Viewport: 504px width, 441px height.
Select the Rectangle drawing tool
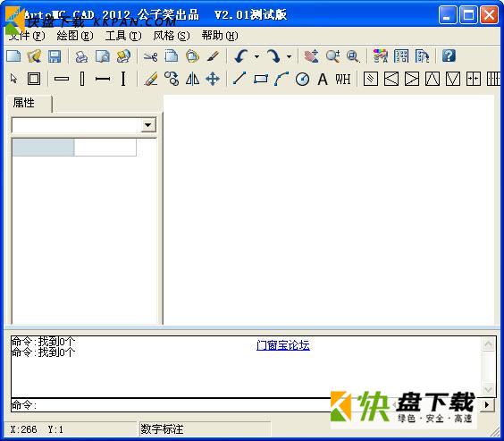(x=261, y=79)
